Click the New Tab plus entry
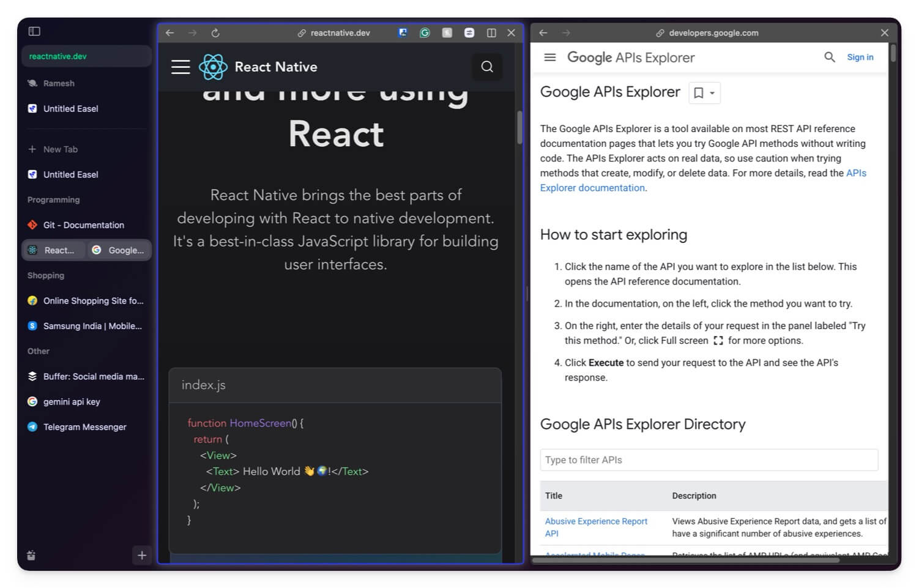The width and height of the screenshot is (919, 588). 60,149
